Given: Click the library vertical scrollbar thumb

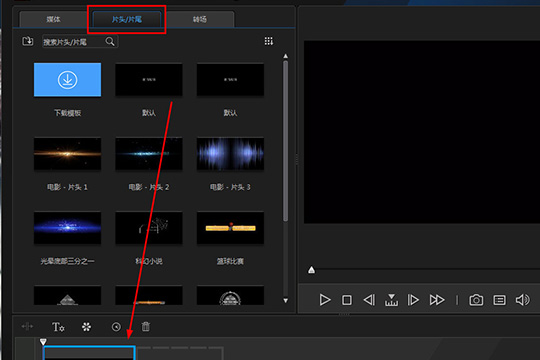Looking at the screenshot, I should tap(285, 141).
